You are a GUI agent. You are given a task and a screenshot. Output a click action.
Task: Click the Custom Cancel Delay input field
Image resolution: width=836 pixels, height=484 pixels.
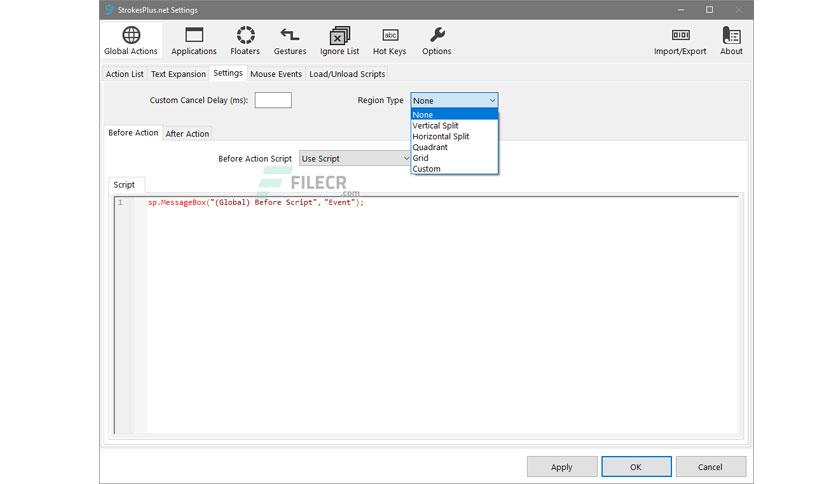coord(273,100)
